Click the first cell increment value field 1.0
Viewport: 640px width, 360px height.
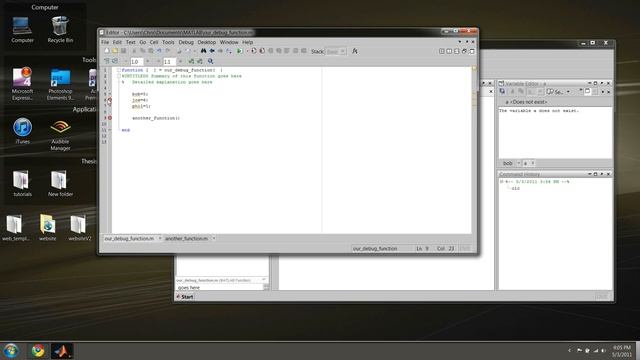(x=136, y=62)
